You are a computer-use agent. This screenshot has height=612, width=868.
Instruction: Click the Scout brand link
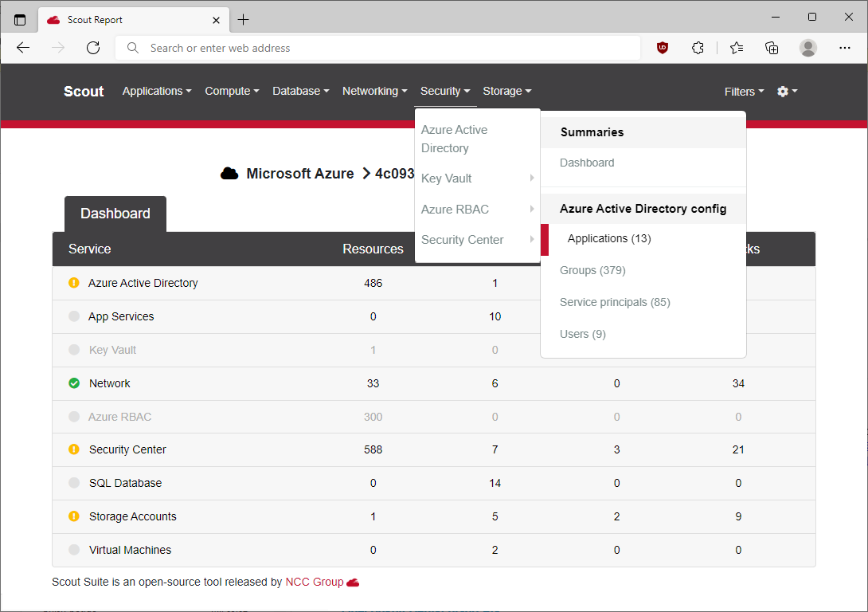click(x=84, y=92)
